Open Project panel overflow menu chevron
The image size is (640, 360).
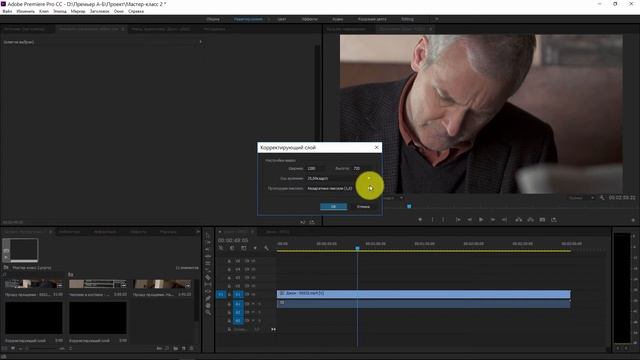[x=198, y=232]
